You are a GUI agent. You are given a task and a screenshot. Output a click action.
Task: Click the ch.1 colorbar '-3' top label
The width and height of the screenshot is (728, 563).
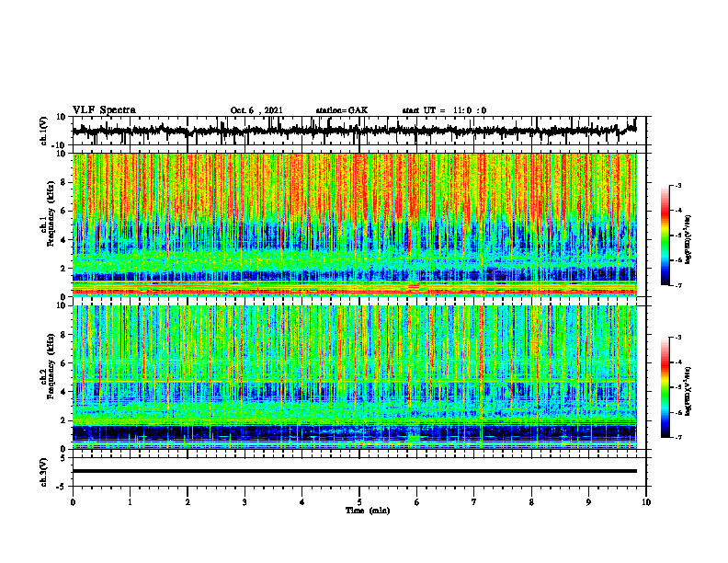tap(677, 185)
